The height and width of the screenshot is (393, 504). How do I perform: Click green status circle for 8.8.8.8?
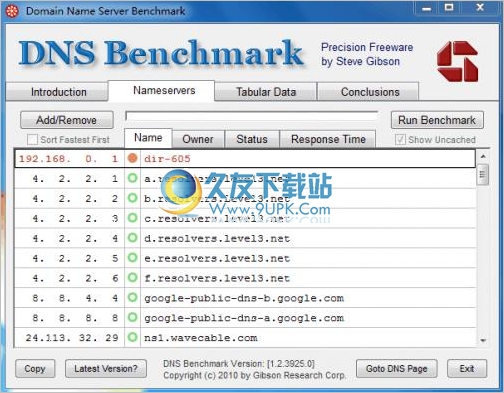click(132, 317)
